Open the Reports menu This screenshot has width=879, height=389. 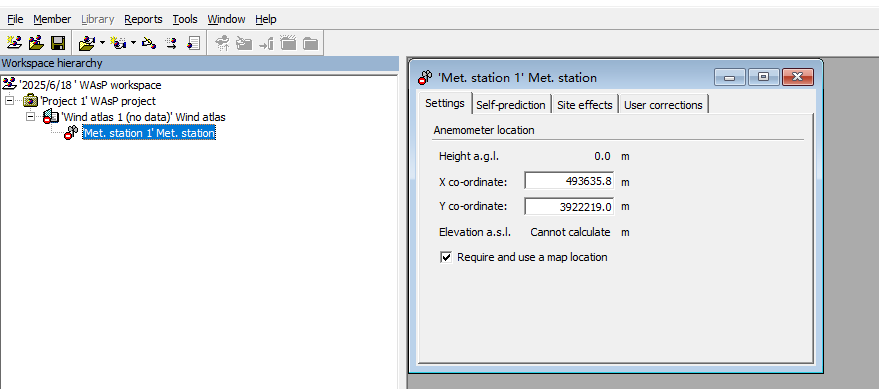(x=144, y=19)
